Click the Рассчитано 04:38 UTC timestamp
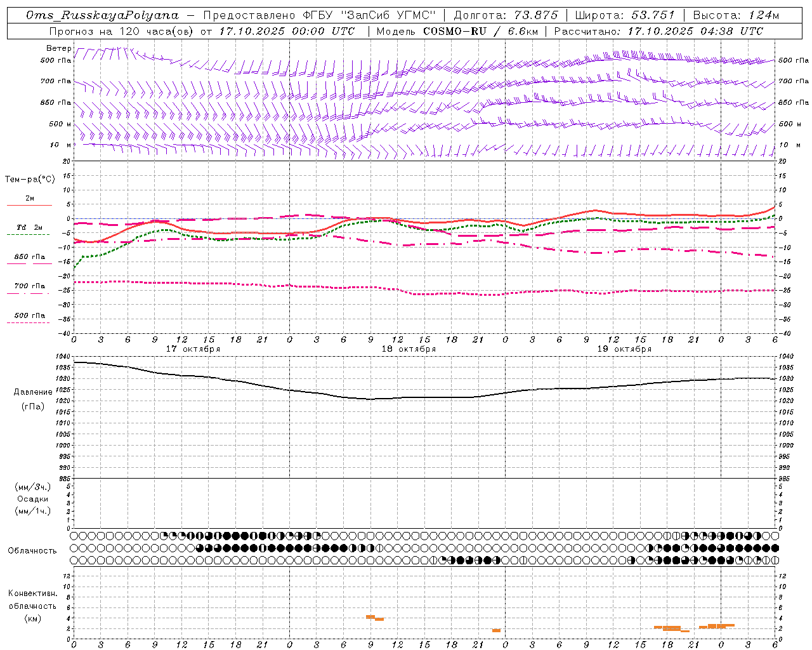Image resolution: width=812 pixels, height=650 pixels. pyautogui.click(x=658, y=31)
